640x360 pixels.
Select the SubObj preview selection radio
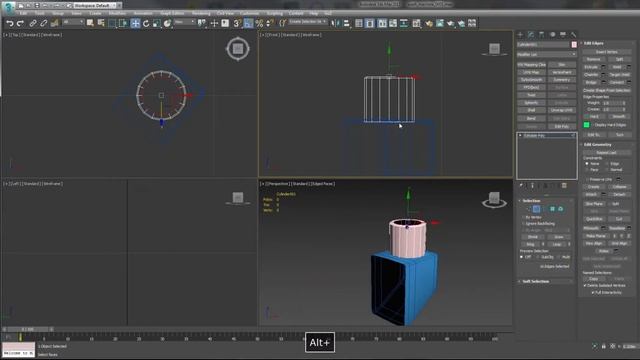pos(539,257)
